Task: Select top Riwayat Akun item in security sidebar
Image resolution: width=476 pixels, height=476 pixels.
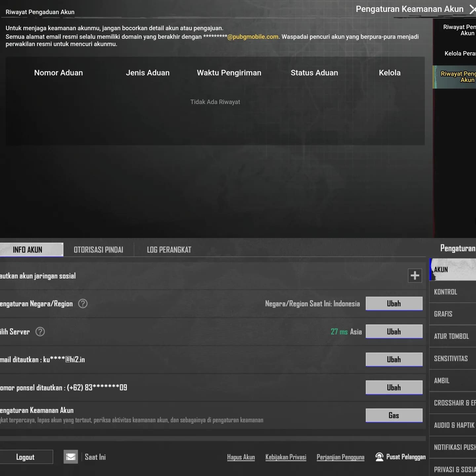Action: point(455,30)
